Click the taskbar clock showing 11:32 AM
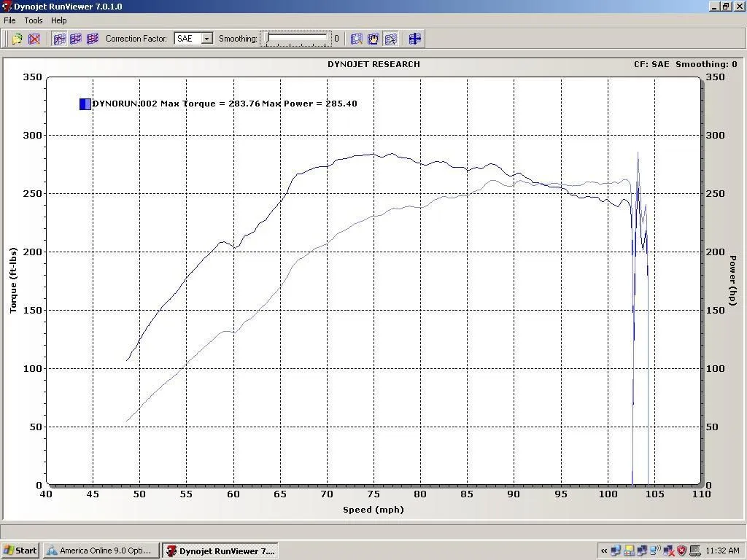Image resolution: width=747 pixels, height=560 pixels. pos(723,551)
